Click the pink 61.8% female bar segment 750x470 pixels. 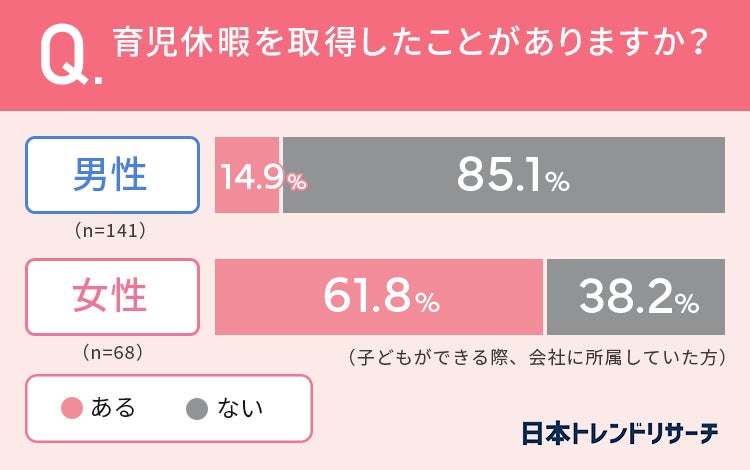(x=379, y=297)
